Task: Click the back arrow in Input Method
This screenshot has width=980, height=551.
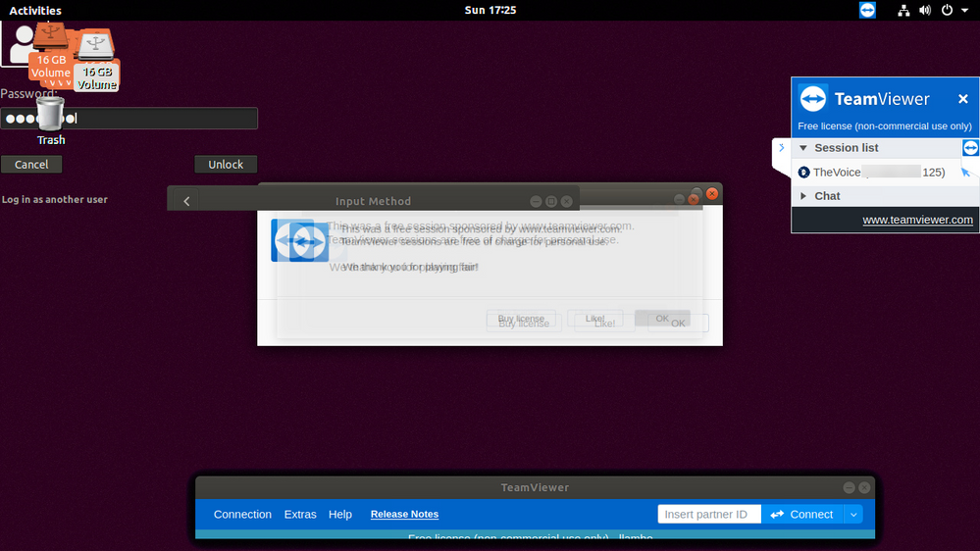Action: pos(186,201)
